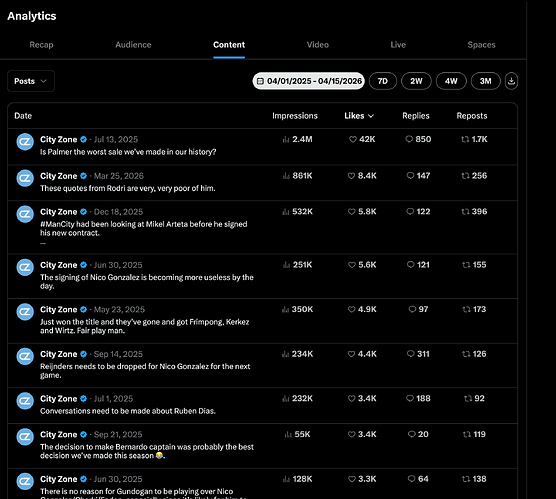Click impressions chart icon next to 532K

coord(285,212)
